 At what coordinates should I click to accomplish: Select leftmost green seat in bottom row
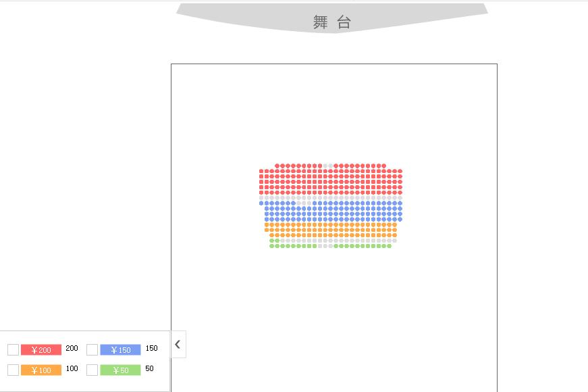pyautogui.click(x=272, y=246)
